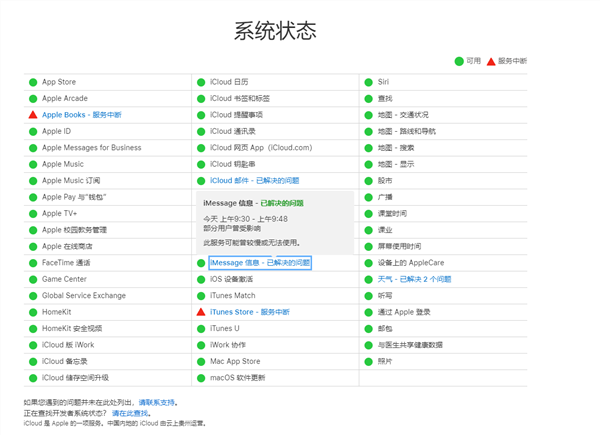Viewport: 600px width, 435px height.
Task: Click the 系统状态 page heading
Action: pos(276,30)
